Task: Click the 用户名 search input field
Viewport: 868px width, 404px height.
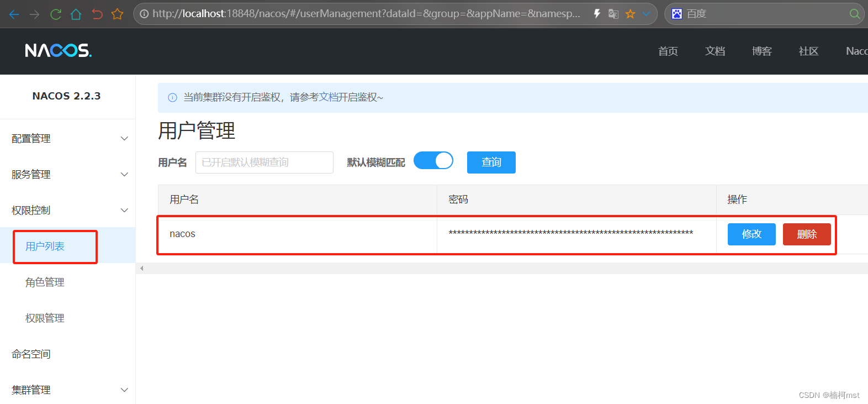Action: pyautogui.click(x=264, y=162)
